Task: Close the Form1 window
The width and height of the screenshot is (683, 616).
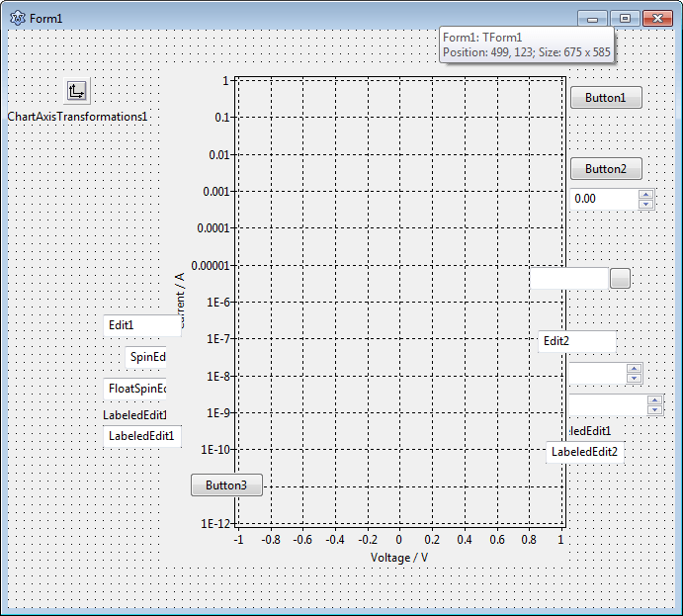Action: pyautogui.click(x=656, y=18)
